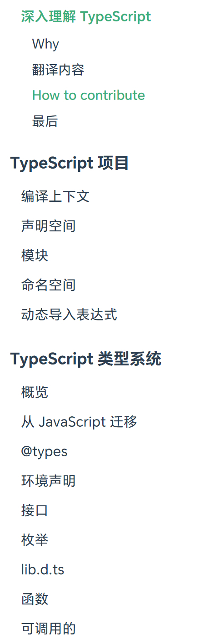Select 动态导入表达式 sidebar item
The height and width of the screenshot is (644, 224).
[x=69, y=315]
